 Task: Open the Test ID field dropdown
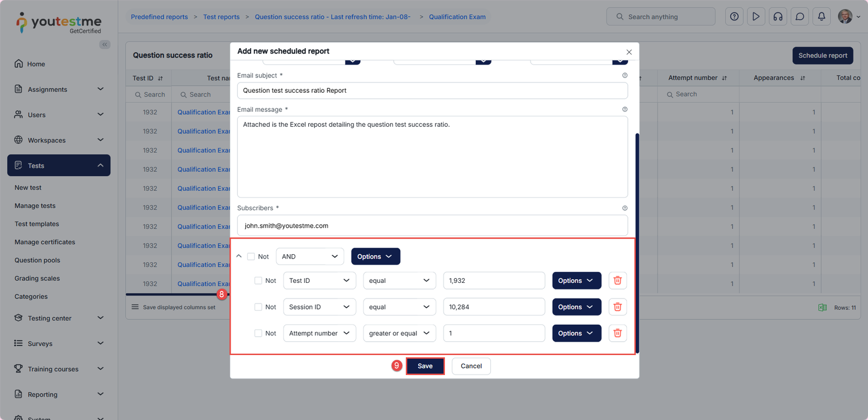[x=320, y=281]
